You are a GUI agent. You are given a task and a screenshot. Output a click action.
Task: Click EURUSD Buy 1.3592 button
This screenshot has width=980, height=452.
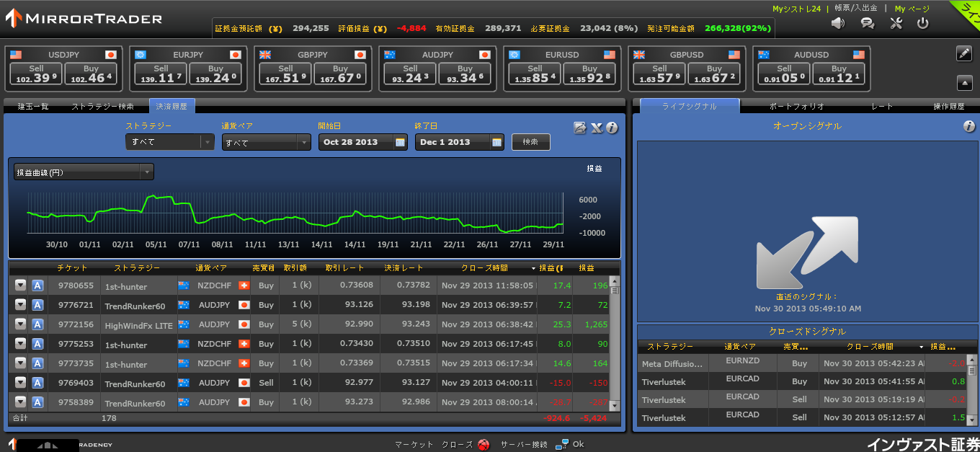pyautogui.click(x=589, y=74)
